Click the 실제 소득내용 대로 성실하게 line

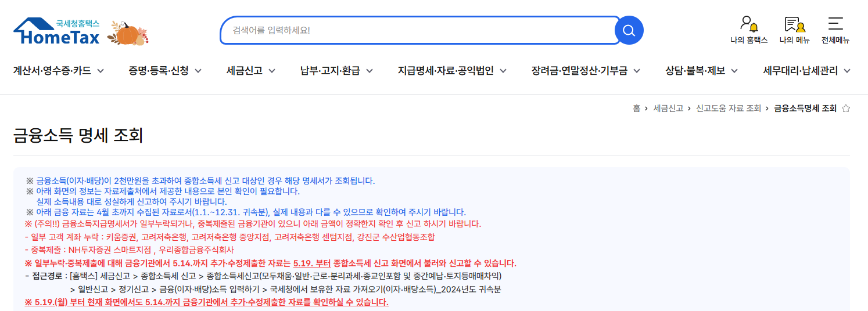[131, 201]
